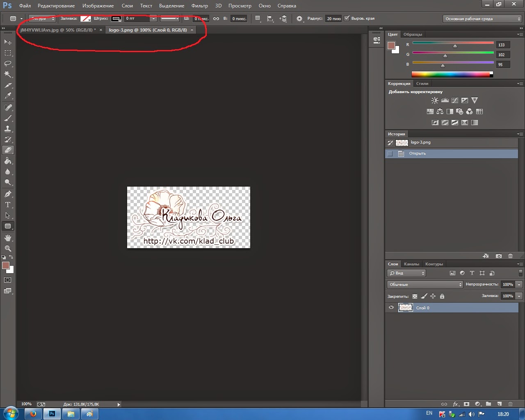Select the Healing Brush tool
The width and height of the screenshot is (525, 420).
[7, 107]
